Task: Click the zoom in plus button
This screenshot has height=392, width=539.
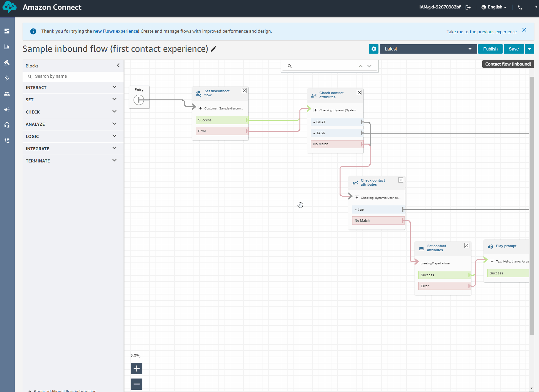Action: click(137, 368)
